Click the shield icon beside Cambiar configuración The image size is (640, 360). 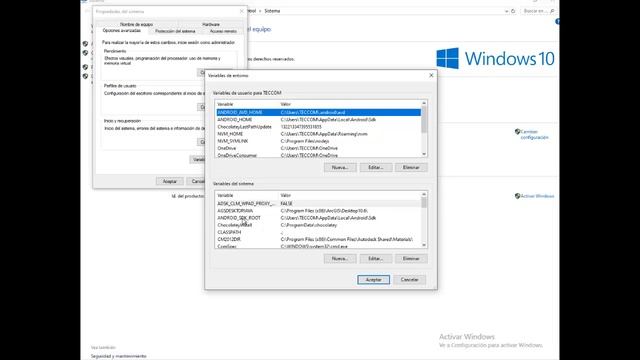click(517, 131)
